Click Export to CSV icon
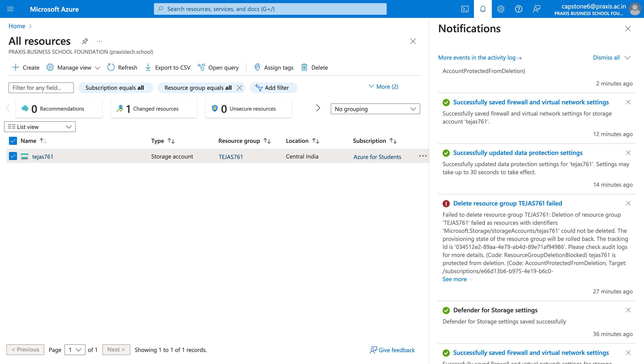 pos(149,67)
